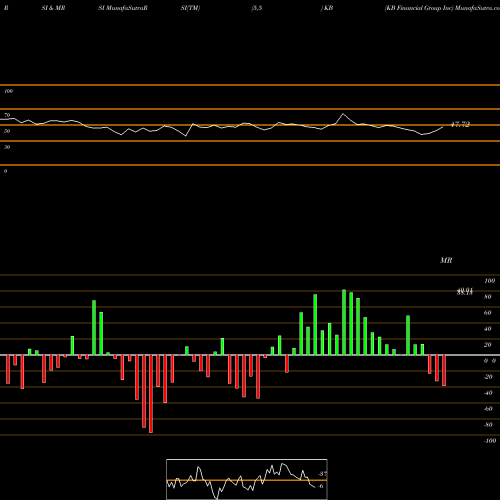This screenshot has width=500, height=500.
Task: Click the -6 label in mini chart
Action: pos(320,486)
